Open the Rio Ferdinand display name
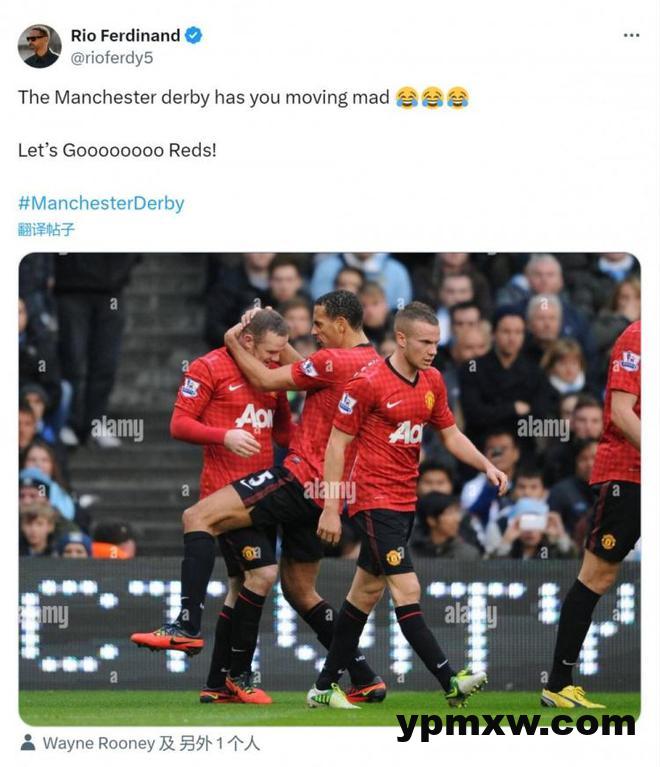660x767 pixels. pos(125,36)
